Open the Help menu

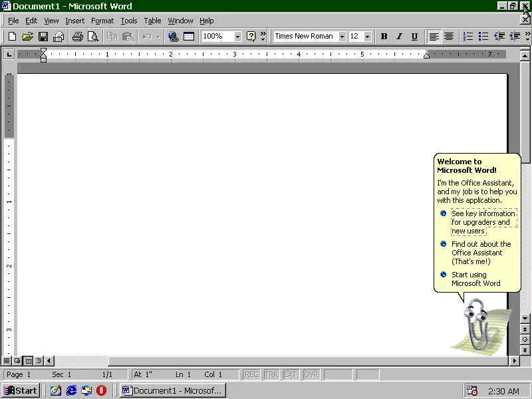pyautogui.click(x=206, y=21)
